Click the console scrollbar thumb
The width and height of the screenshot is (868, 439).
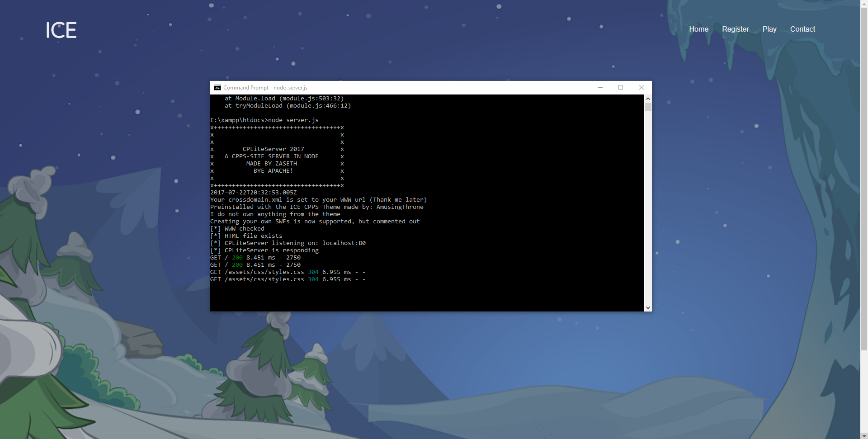(x=648, y=107)
